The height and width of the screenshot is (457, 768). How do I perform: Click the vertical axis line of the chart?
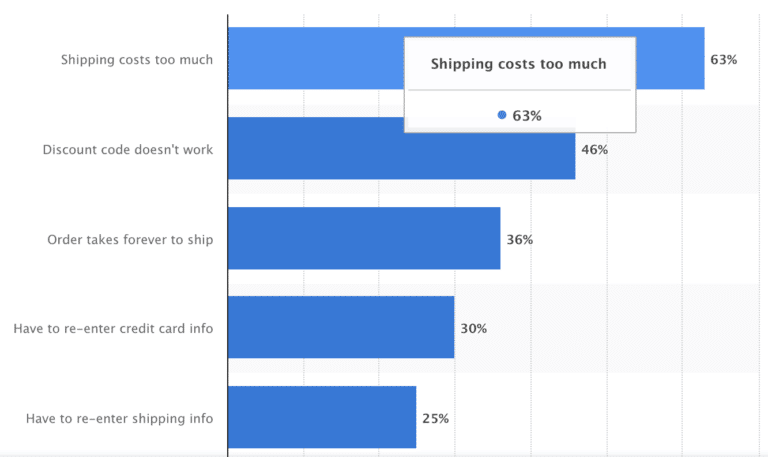pyautogui.click(x=228, y=235)
